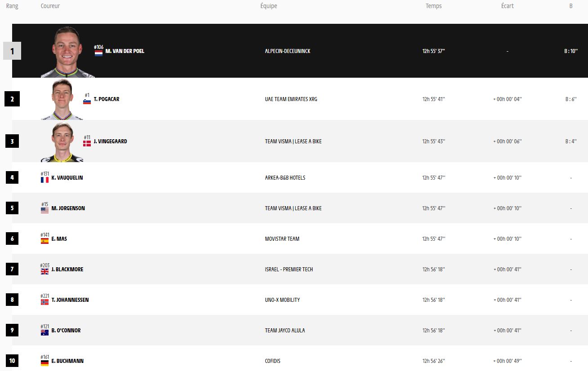This screenshot has width=588, height=371.
Task: Click the German flag next to Buchmann
Action: [45, 363]
